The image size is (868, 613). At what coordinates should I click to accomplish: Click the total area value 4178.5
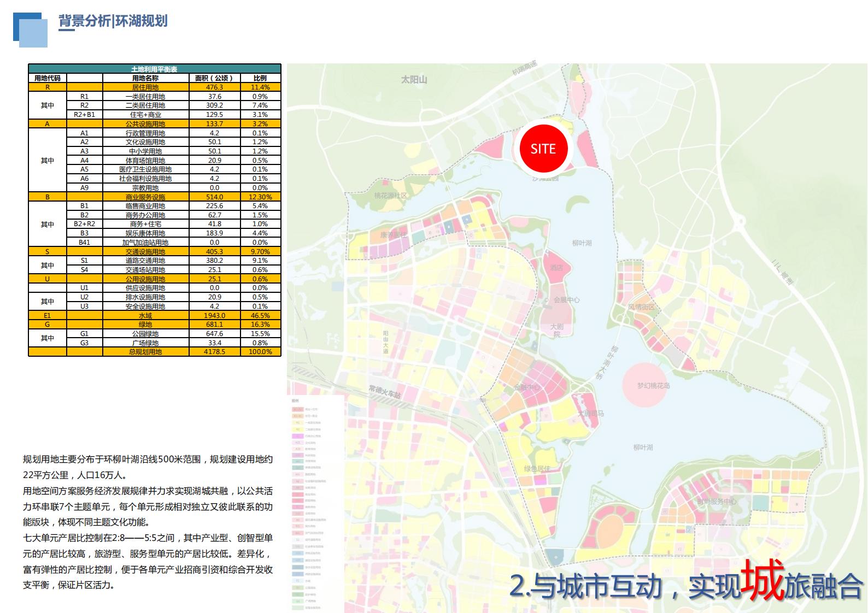tap(214, 352)
